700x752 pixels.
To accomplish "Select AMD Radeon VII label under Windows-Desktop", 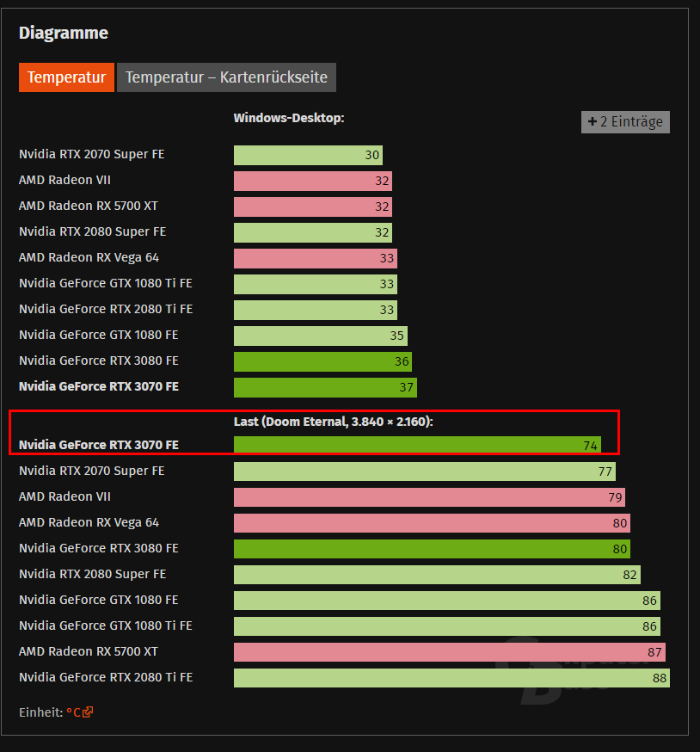I will click(64, 181).
